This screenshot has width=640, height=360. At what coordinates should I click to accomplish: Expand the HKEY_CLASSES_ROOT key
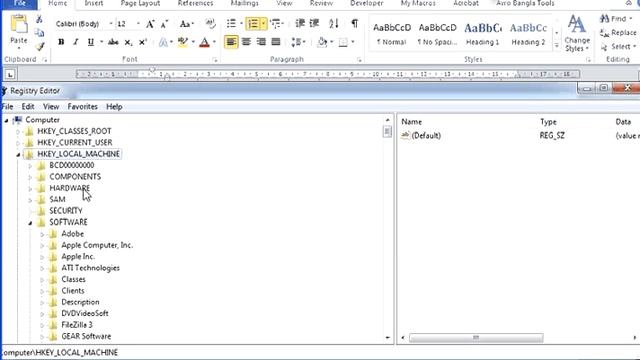click(18, 132)
